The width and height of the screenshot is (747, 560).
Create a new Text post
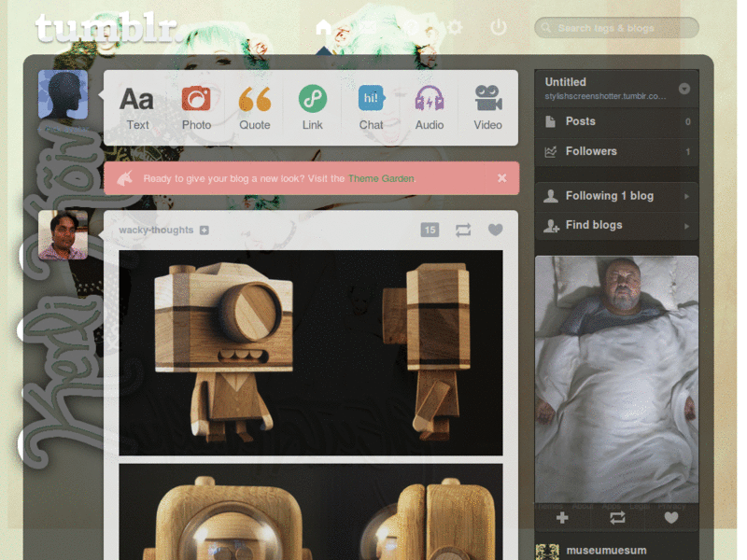tap(137, 108)
